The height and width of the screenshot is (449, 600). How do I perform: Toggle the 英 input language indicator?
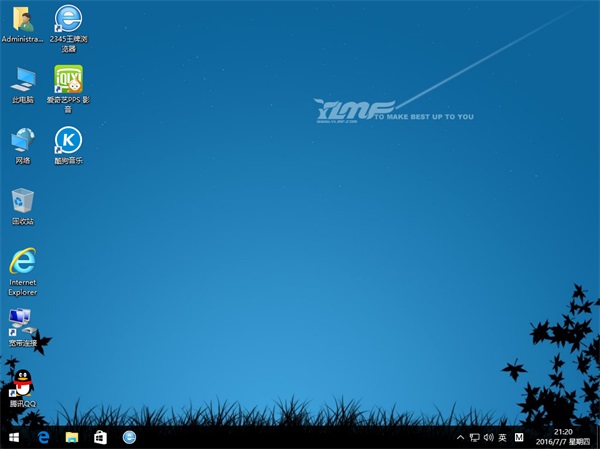coord(501,438)
